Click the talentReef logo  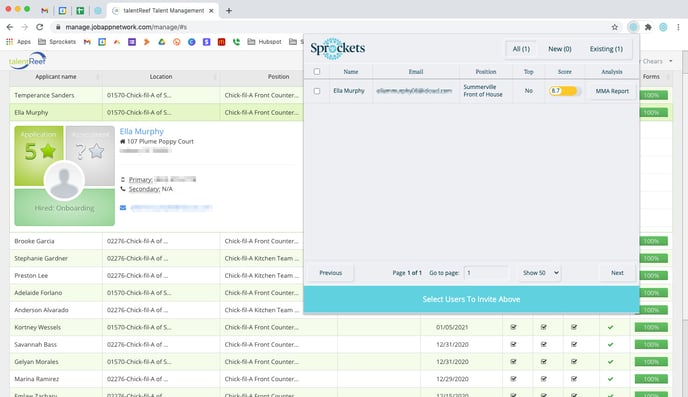(28, 61)
